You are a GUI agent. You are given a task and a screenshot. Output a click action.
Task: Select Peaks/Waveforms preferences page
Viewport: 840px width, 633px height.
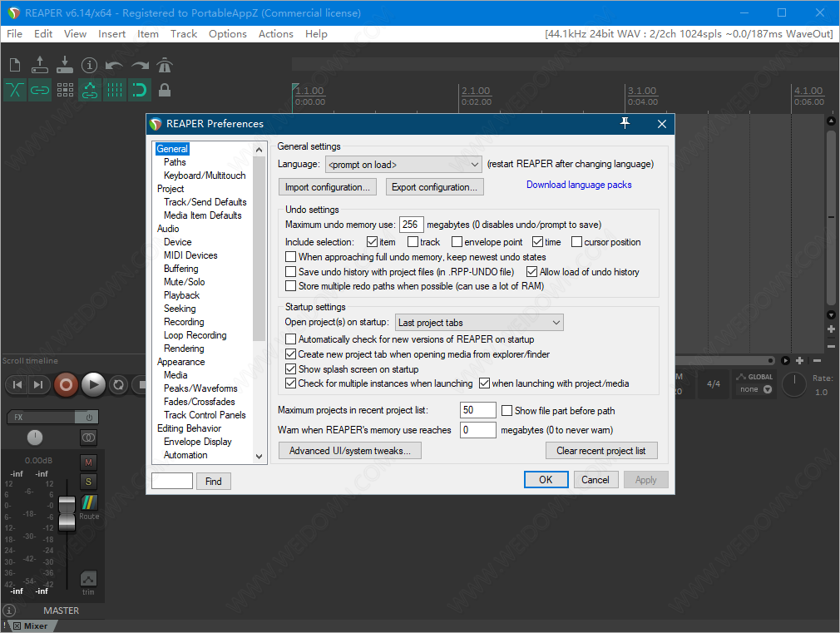pyautogui.click(x=200, y=388)
